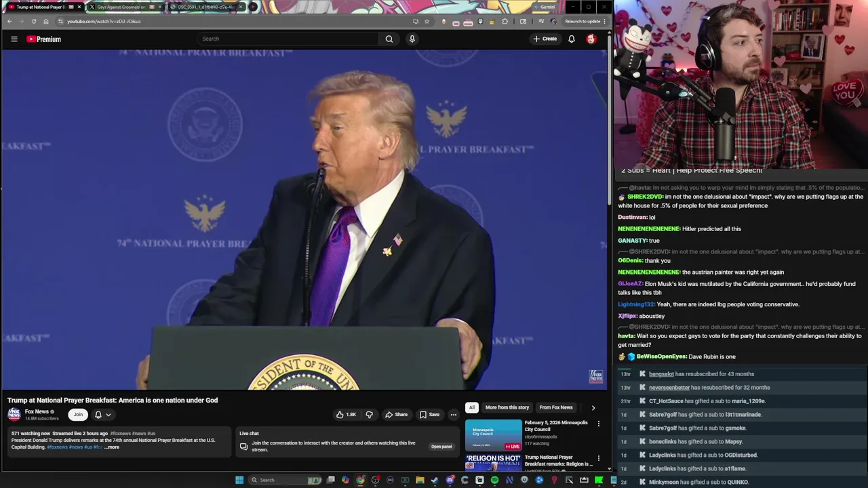Dislike the video
Image resolution: width=868 pixels, height=488 pixels.
[x=370, y=415]
